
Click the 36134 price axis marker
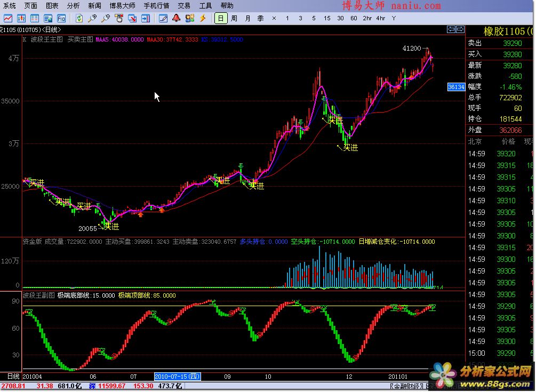point(456,87)
